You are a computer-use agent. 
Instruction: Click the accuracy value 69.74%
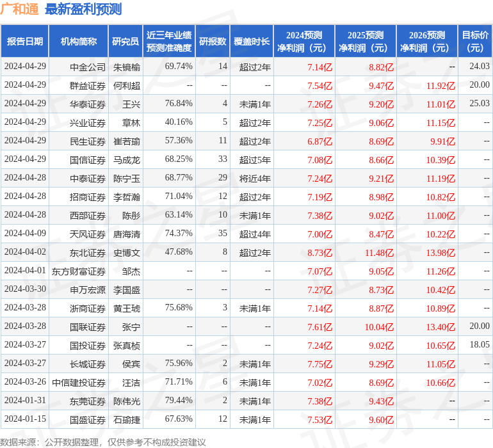click(x=179, y=66)
